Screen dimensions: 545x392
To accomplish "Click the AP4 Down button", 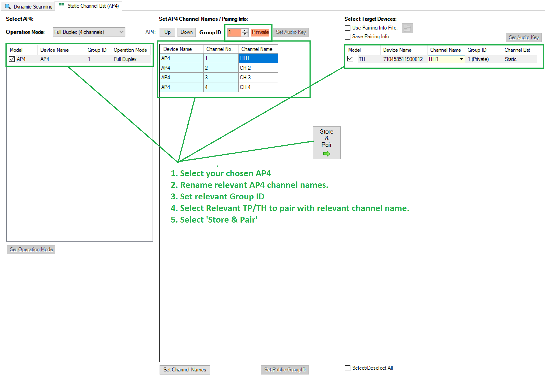I will [186, 32].
